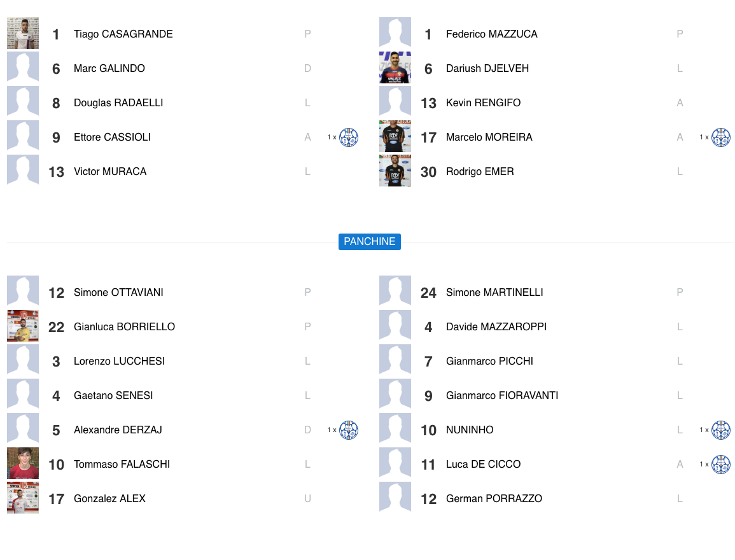The height and width of the screenshot is (560, 735).
Task: Select player name Gianmarco FIORAVANTI
Action: coord(502,396)
